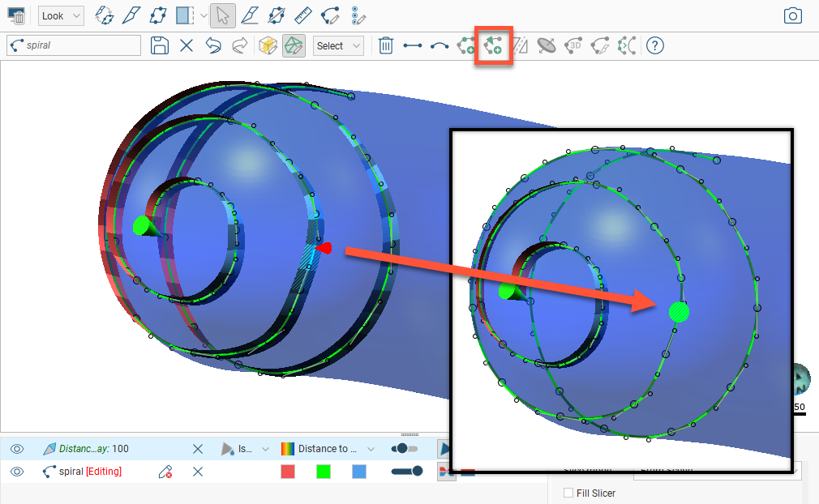Image resolution: width=819 pixels, height=504 pixels.
Task: Open the Look dropdown menu
Action: [62, 15]
